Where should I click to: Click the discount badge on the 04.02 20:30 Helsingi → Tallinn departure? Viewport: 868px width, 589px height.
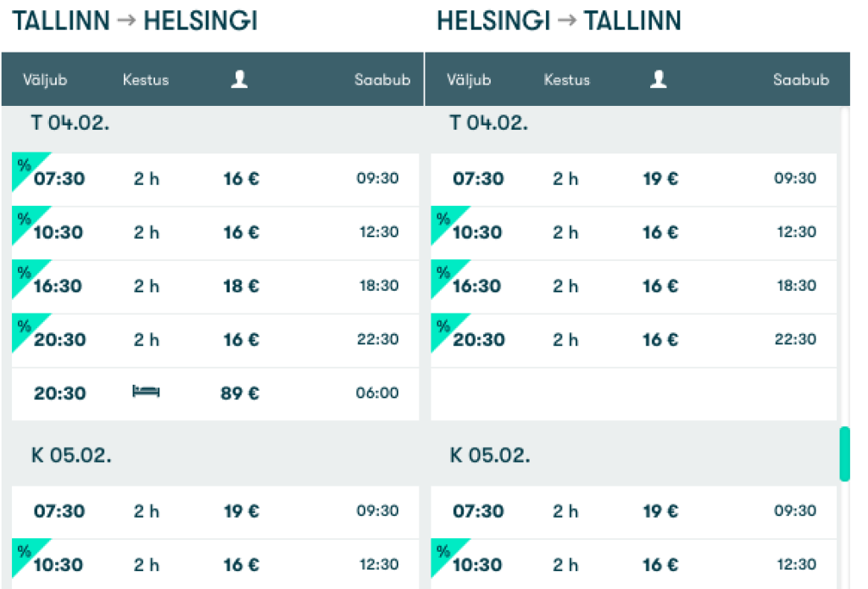442,325
